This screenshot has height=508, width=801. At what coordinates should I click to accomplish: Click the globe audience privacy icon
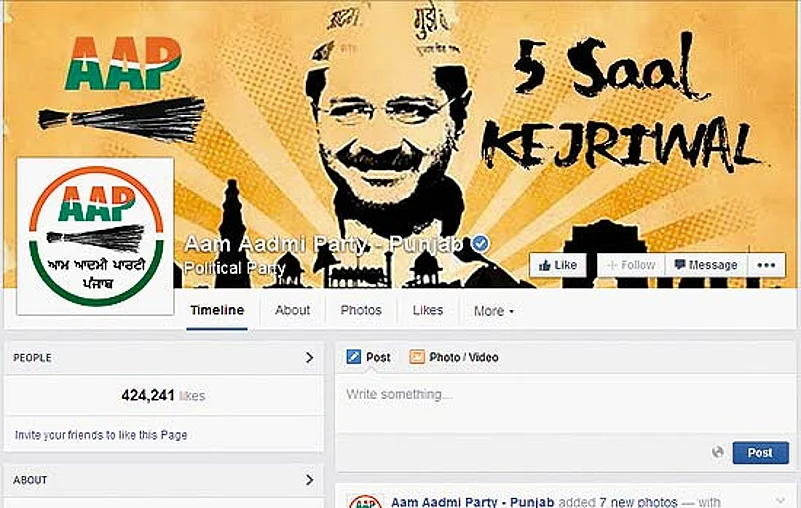click(x=718, y=452)
